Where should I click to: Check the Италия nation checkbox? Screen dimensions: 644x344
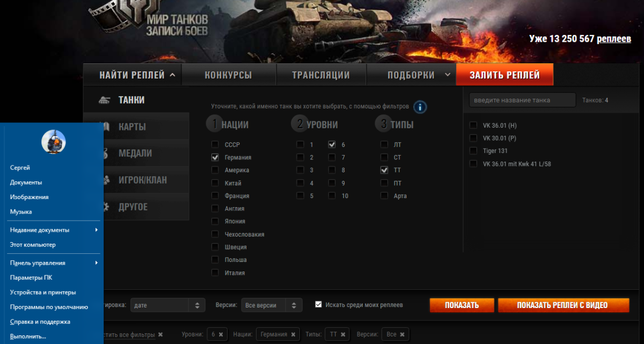pos(215,273)
